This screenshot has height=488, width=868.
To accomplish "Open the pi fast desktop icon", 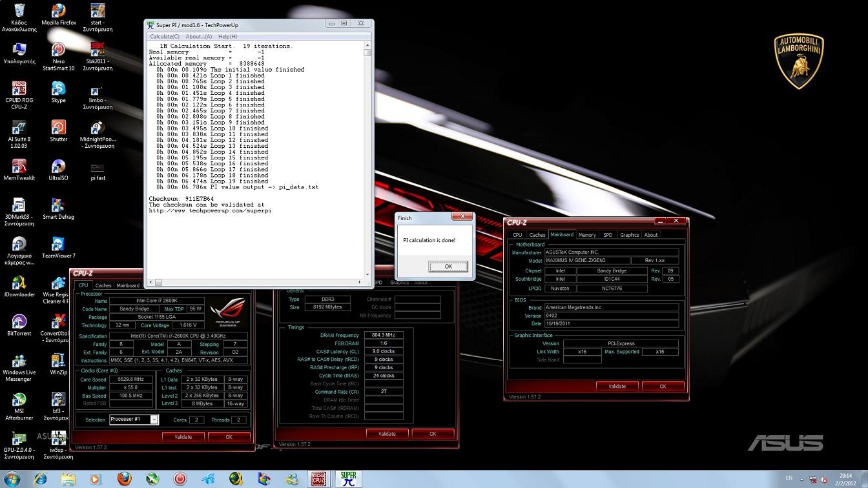I will pyautogui.click(x=98, y=170).
